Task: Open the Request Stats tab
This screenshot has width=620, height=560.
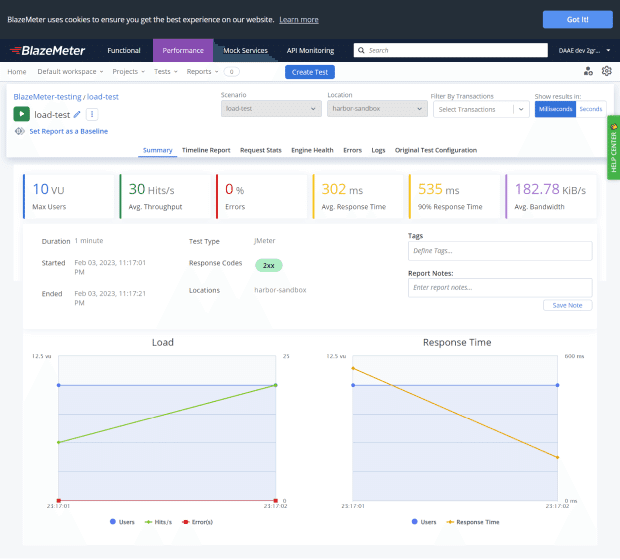Action: [261, 150]
